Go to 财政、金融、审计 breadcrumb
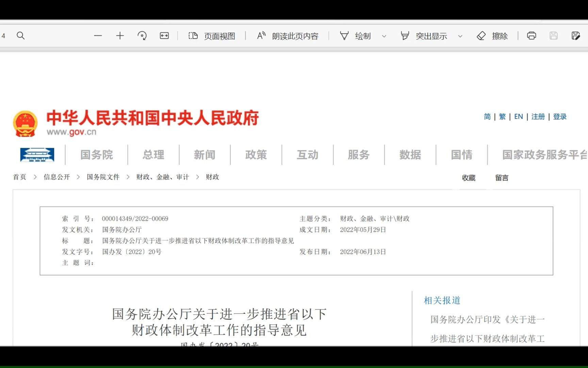The image size is (588, 368). 163,177
